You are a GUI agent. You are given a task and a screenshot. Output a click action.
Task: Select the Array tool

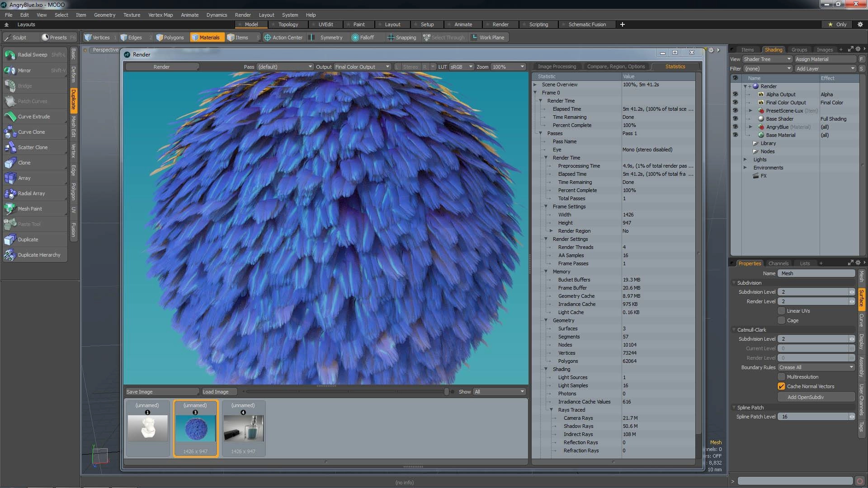pyautogui.click(x=35, y=178)
